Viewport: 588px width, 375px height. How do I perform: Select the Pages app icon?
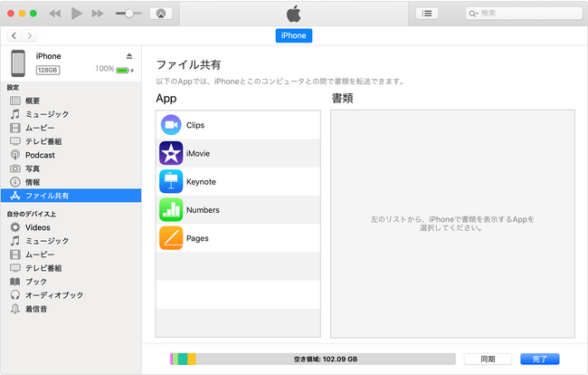[x=171, y=238]
